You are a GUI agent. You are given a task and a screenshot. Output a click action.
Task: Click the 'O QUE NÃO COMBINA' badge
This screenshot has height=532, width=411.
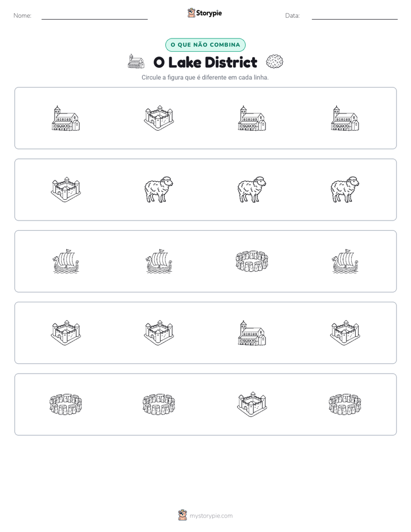[x=205, y=45]
